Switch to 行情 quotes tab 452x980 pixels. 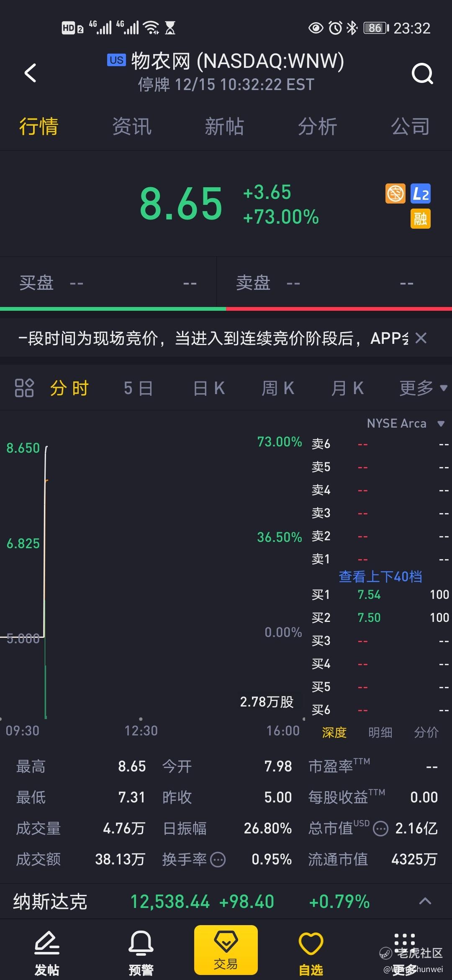point(39,126)
